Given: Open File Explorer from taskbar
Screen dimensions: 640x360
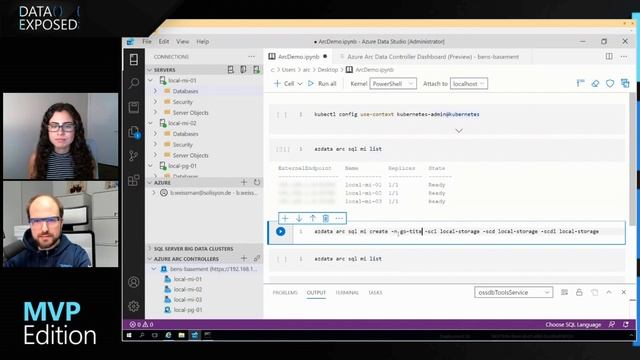Looking at the screenshot, I should (x=181, y=335).
